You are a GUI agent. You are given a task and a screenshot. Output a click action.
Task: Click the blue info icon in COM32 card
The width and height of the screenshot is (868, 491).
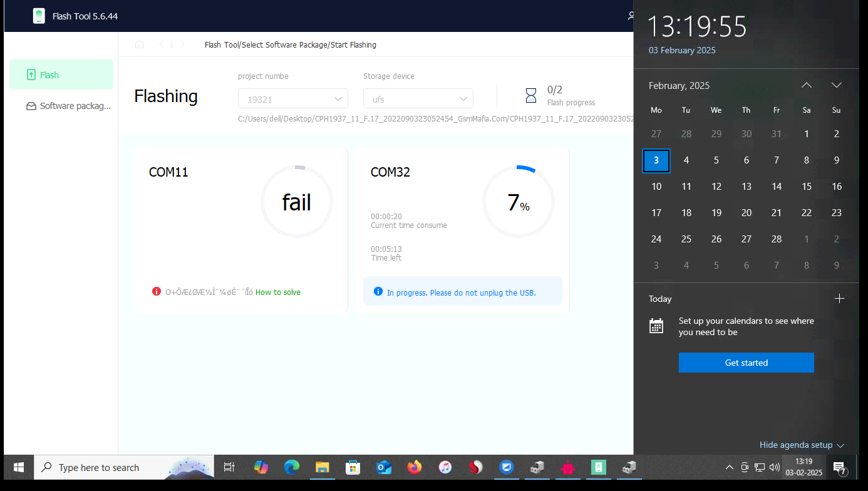(x=378, y=291)
